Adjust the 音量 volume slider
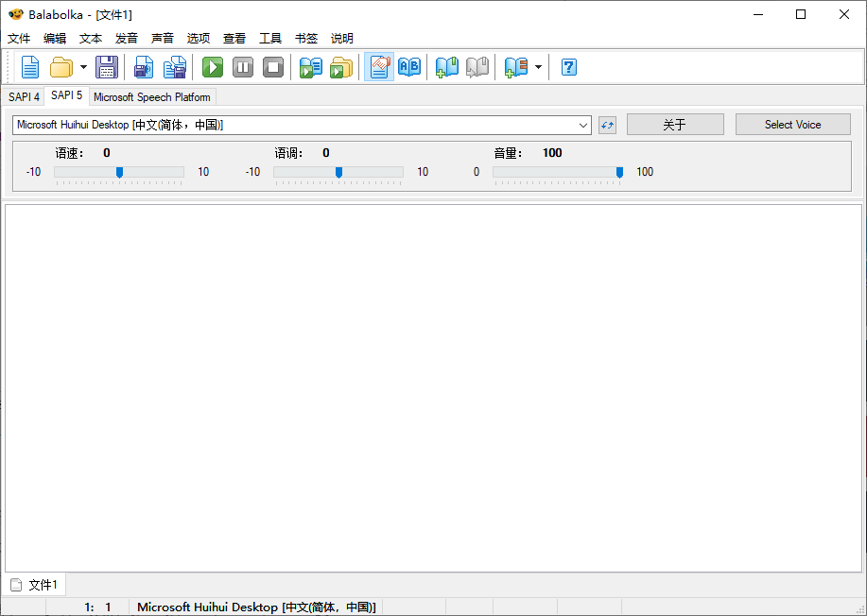 tap(619, 172)
